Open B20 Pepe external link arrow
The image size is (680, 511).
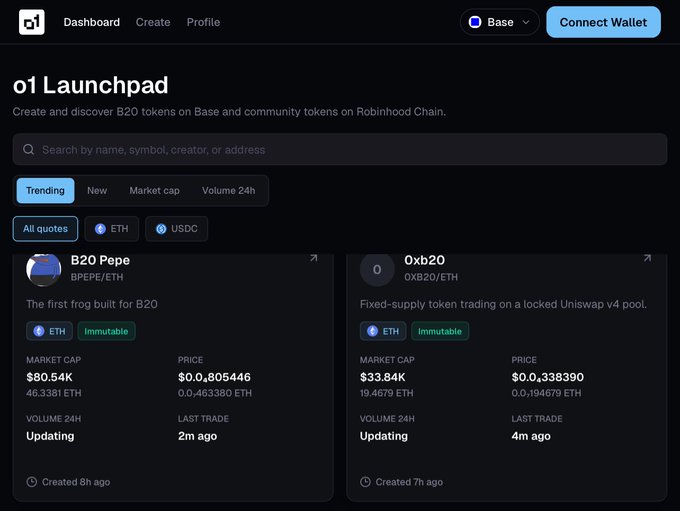314,258
